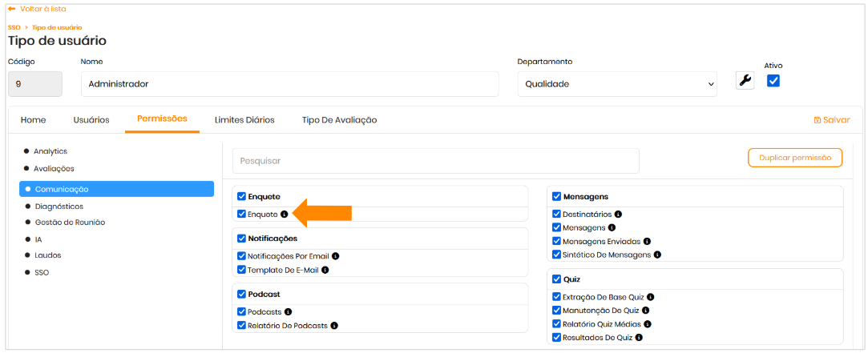Select Gestão de Reunião category

pyautogui.click(x=70, y=222)
